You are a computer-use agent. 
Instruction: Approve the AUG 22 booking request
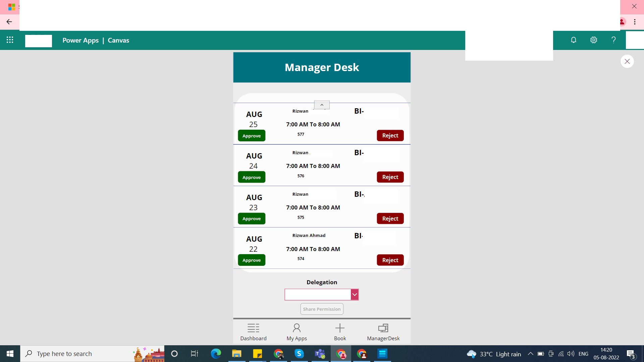pos(252,260)
